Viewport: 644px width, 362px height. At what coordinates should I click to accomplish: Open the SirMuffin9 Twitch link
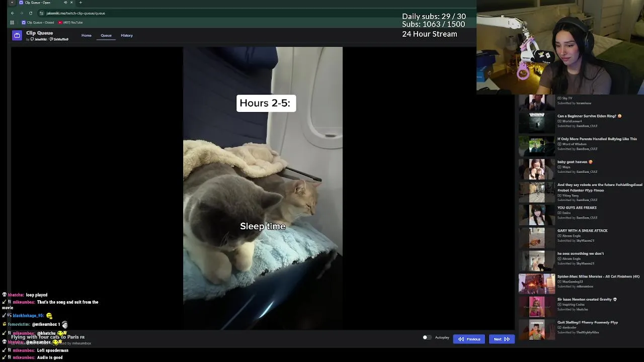[59, 39]
